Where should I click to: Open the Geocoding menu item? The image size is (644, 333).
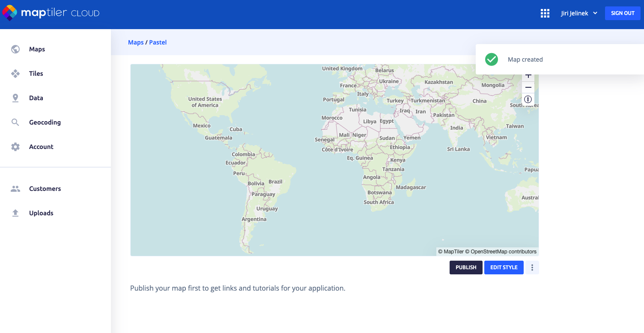45,122
